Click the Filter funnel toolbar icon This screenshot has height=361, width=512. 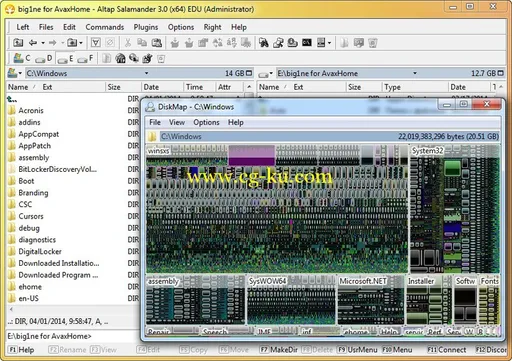pyautogui.click(x=96, y=43)
